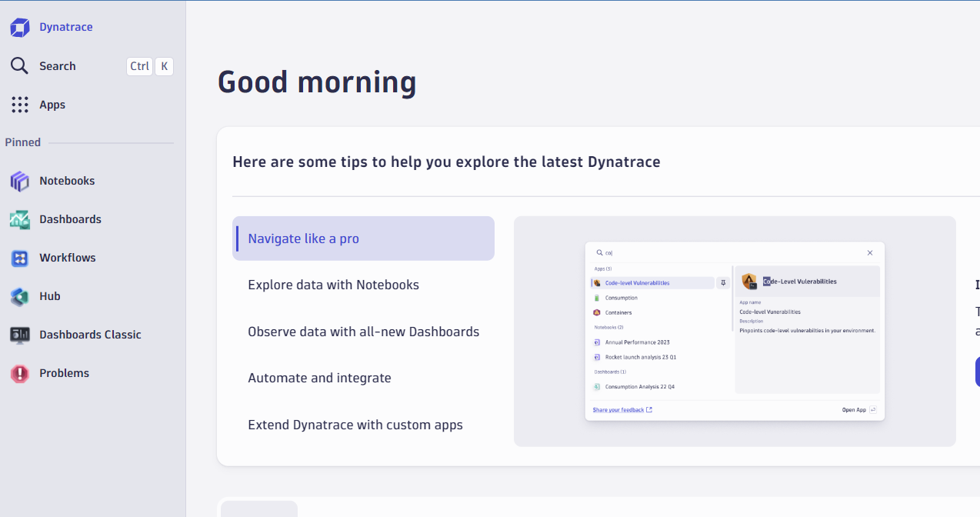The width and height of the screenshot is (980, 517).
Task: Select the Dashboards Classic icon
Action: (19, 335)
